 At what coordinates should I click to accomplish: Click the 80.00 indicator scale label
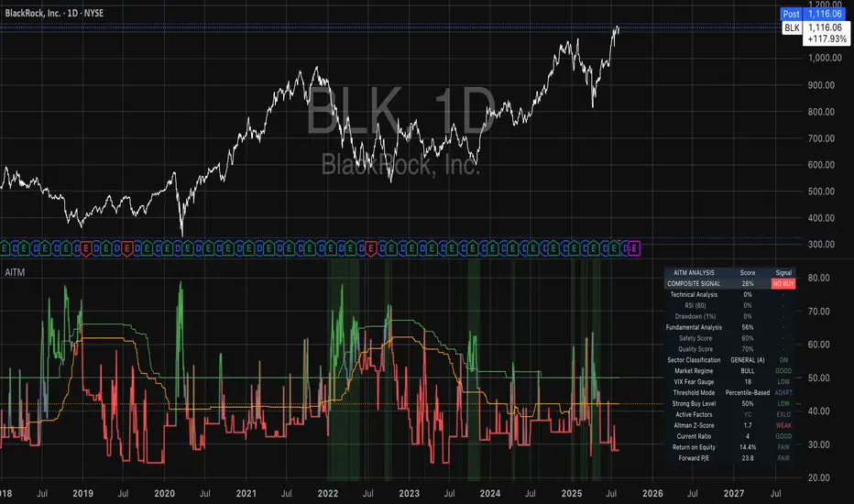[x=819, y=278]
